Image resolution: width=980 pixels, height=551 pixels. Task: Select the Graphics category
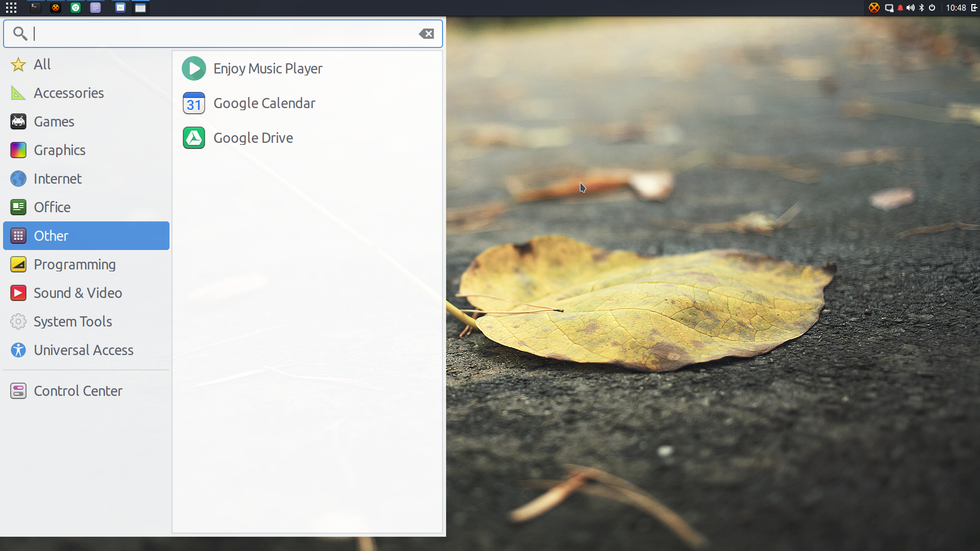[x=86, y=150]
